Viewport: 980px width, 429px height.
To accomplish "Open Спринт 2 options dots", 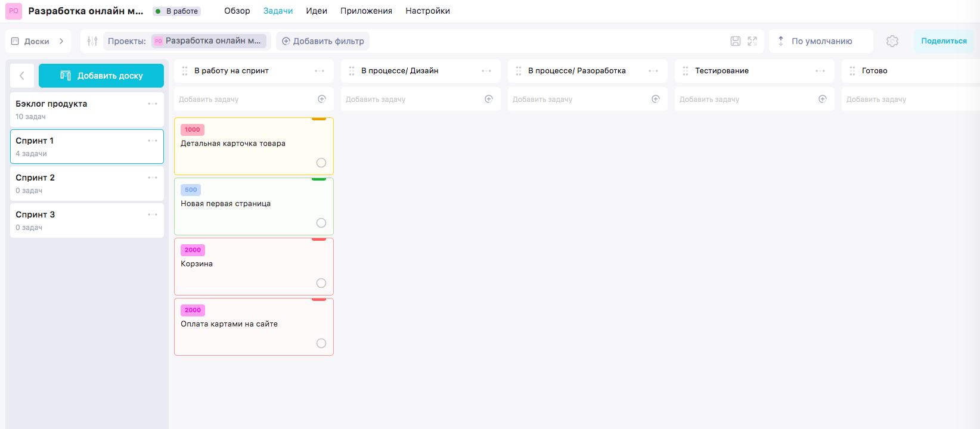I will (153, 178).
